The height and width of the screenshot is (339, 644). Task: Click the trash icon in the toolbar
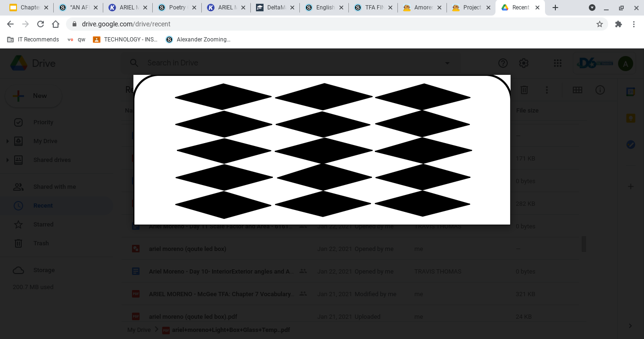tap(524, 90)
